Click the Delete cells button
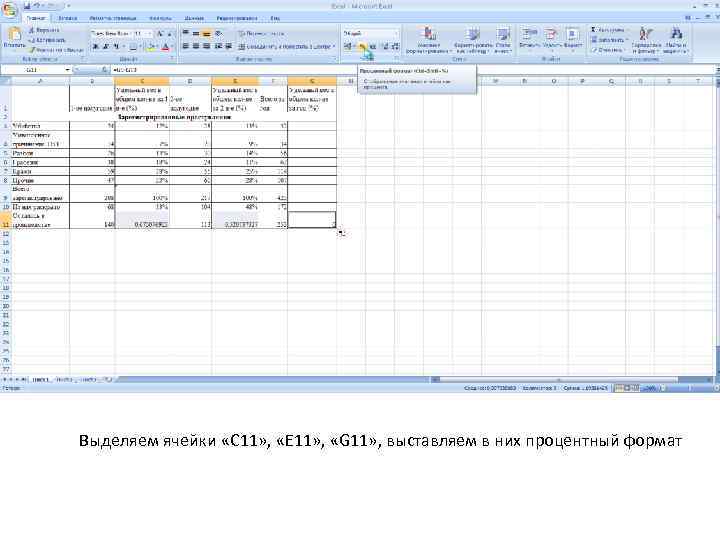 pos(551,38)
